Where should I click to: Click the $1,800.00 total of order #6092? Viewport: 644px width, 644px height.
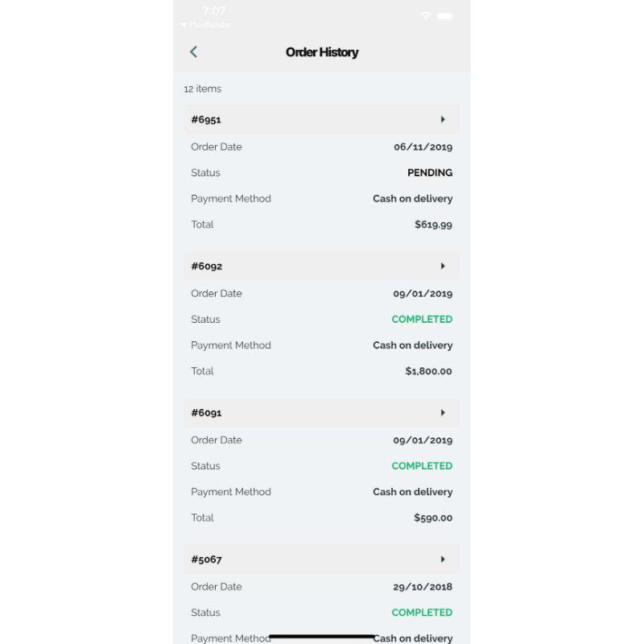428,370
